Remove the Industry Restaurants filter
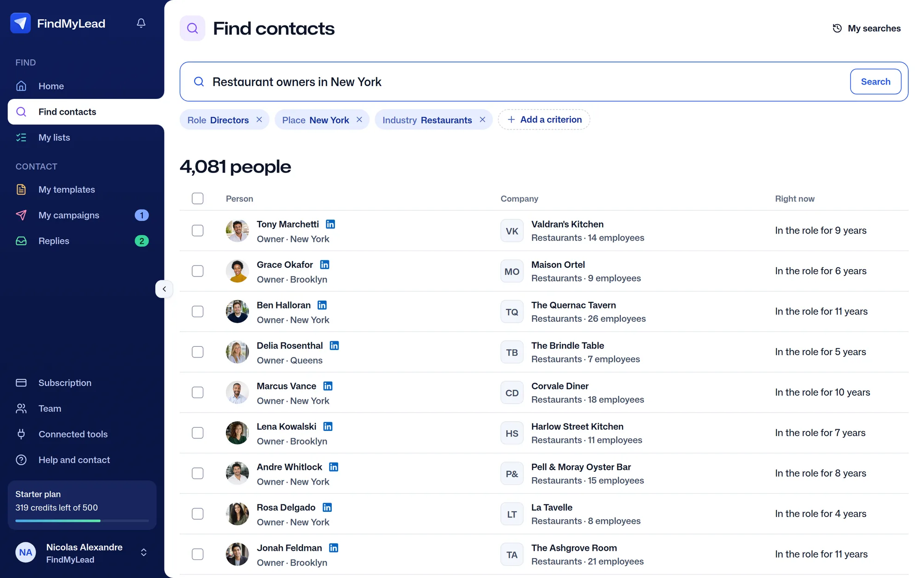 [482, 120]
